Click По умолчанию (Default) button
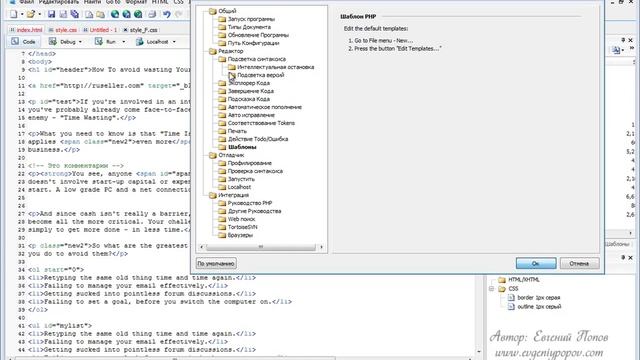The image size is (640, 360). click(216, 263)
